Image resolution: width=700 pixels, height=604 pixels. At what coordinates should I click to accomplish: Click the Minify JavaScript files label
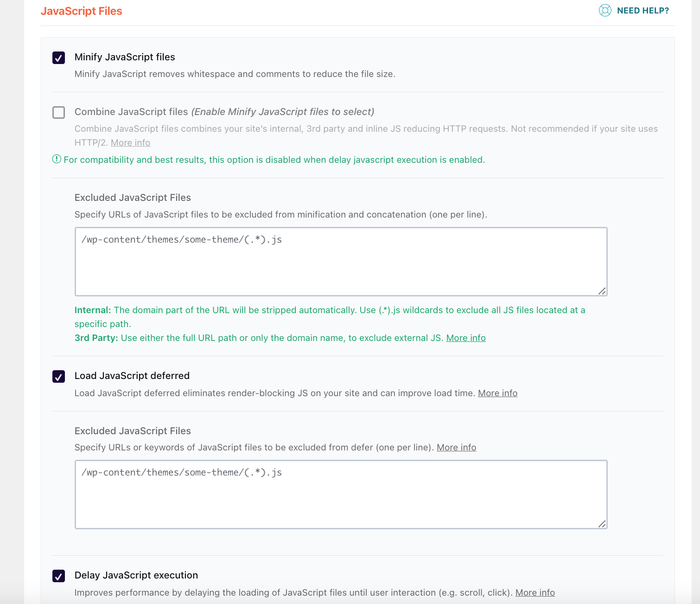pyautogui.click(x=125, y=57)
